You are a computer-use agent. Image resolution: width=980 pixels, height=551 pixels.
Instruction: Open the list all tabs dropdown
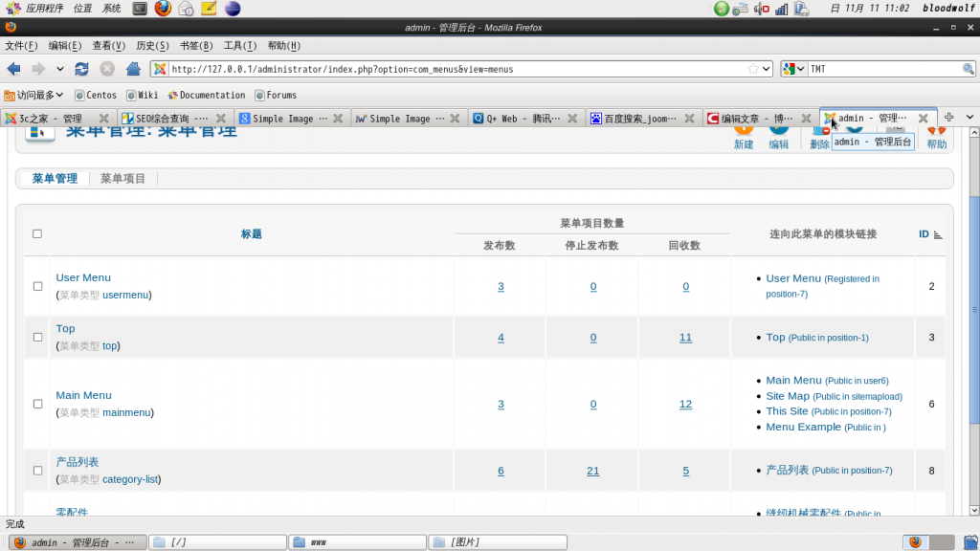point(969,118)
